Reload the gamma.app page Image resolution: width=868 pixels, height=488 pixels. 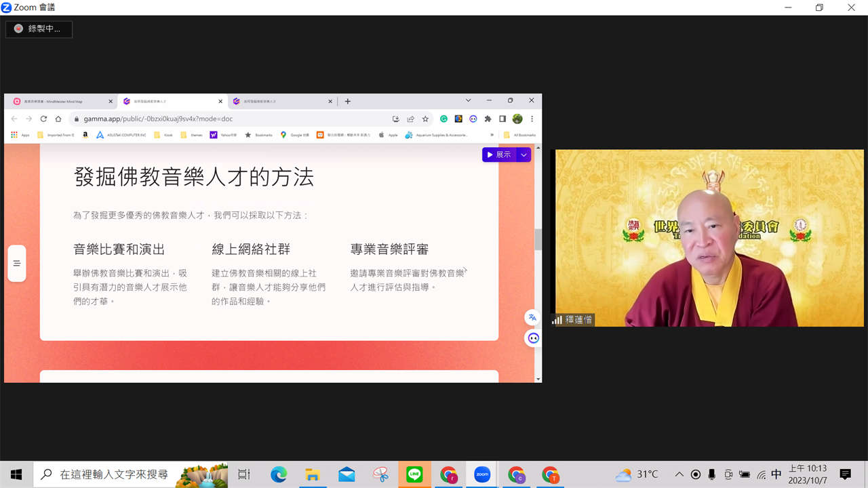point(43,119)
